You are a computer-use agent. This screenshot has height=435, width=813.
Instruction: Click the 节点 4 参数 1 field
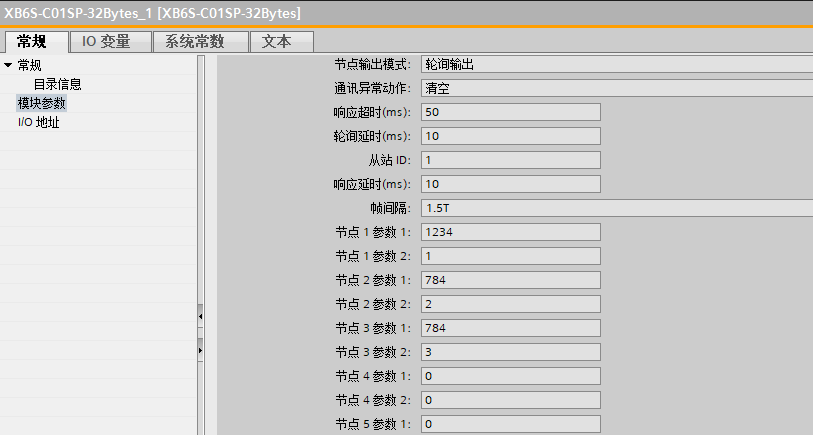(x=510, y=376)
